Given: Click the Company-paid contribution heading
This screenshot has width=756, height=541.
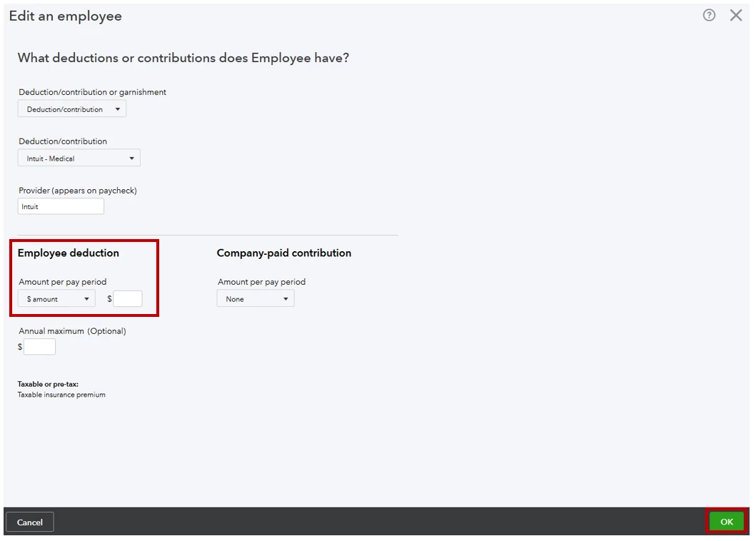Looking at the screenshot, I should coord(284,253).
